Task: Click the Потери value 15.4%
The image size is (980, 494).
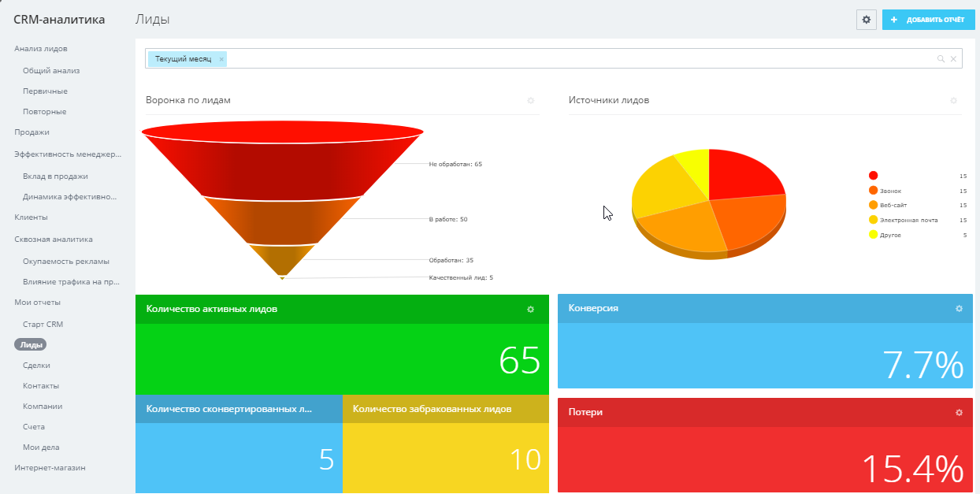Action: (x=913, y=468)
